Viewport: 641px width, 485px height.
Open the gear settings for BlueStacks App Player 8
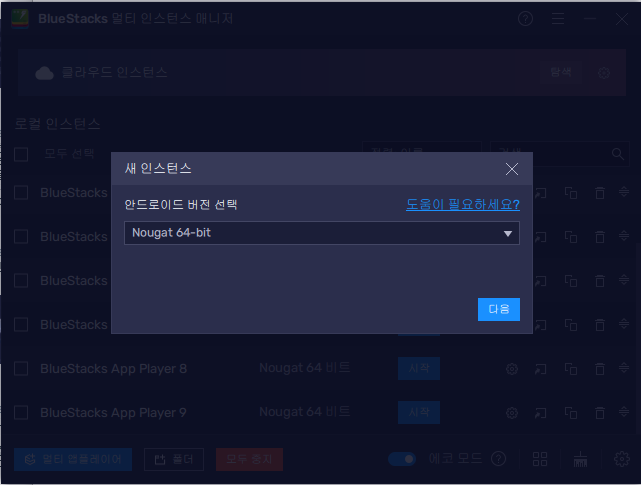click(512, 369)
